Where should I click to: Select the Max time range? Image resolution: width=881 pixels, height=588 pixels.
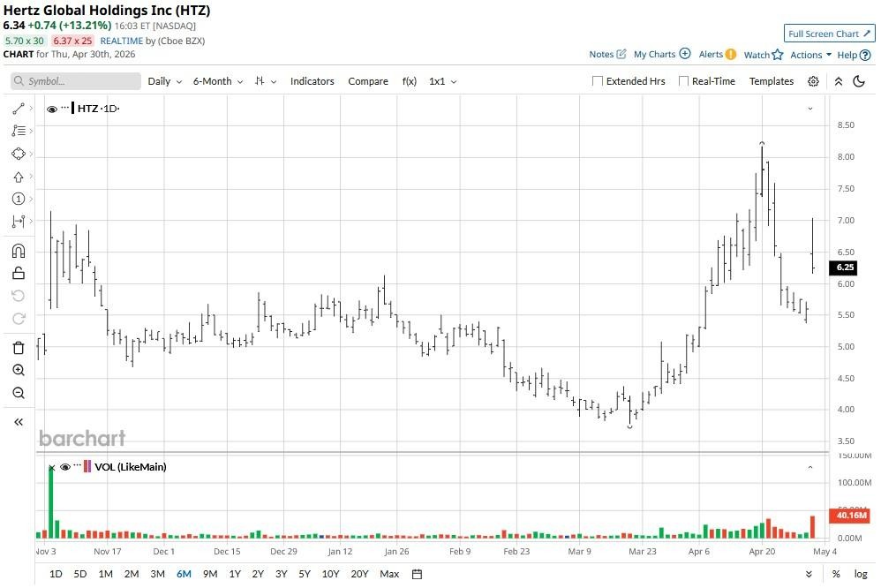coord(389,575)
